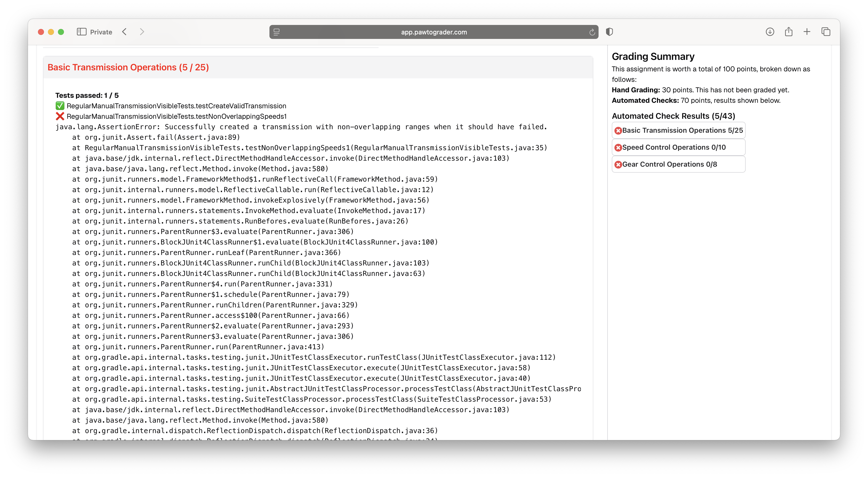
Task: Select the Tests passed: 1 / 5 text
Action: coord(87,95)
